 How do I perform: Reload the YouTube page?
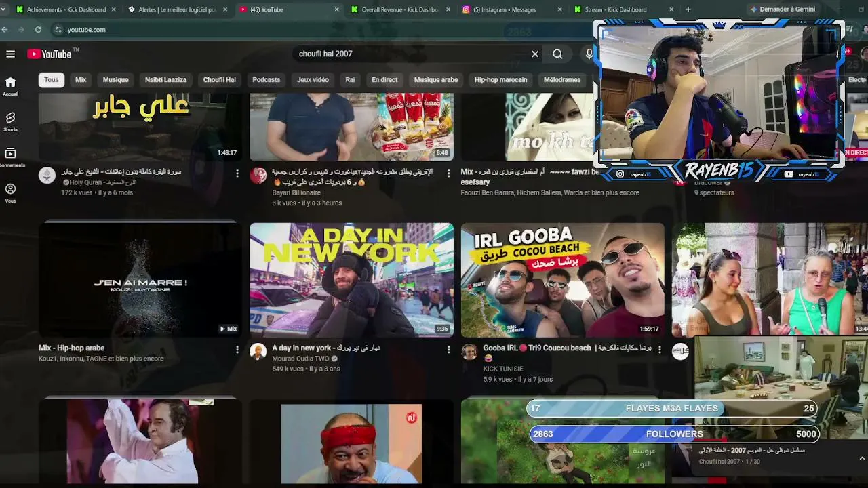(38, 30)
